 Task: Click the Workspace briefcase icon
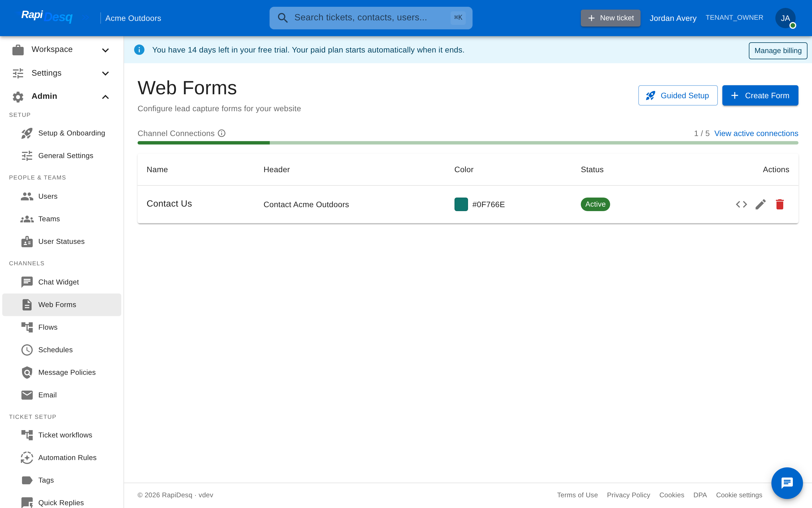pos(18,50)
